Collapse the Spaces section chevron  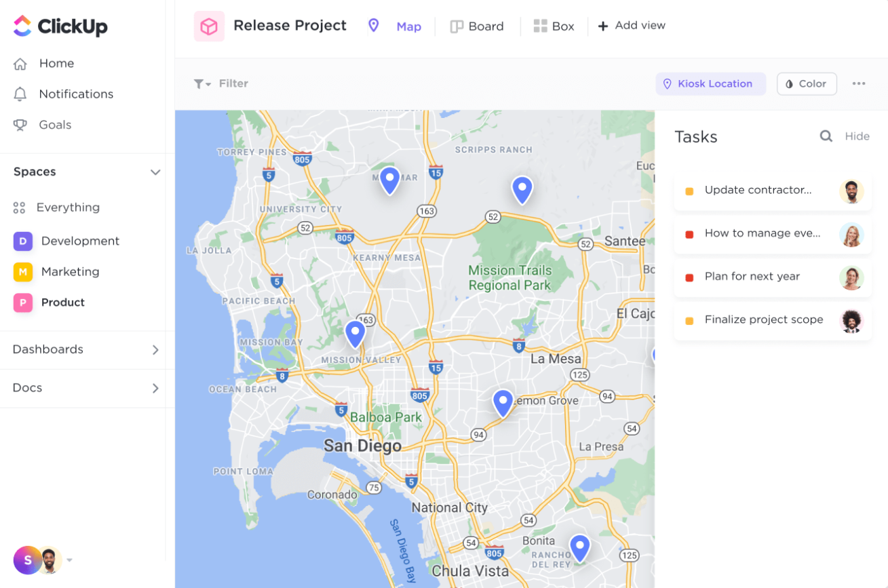[155, 172]
